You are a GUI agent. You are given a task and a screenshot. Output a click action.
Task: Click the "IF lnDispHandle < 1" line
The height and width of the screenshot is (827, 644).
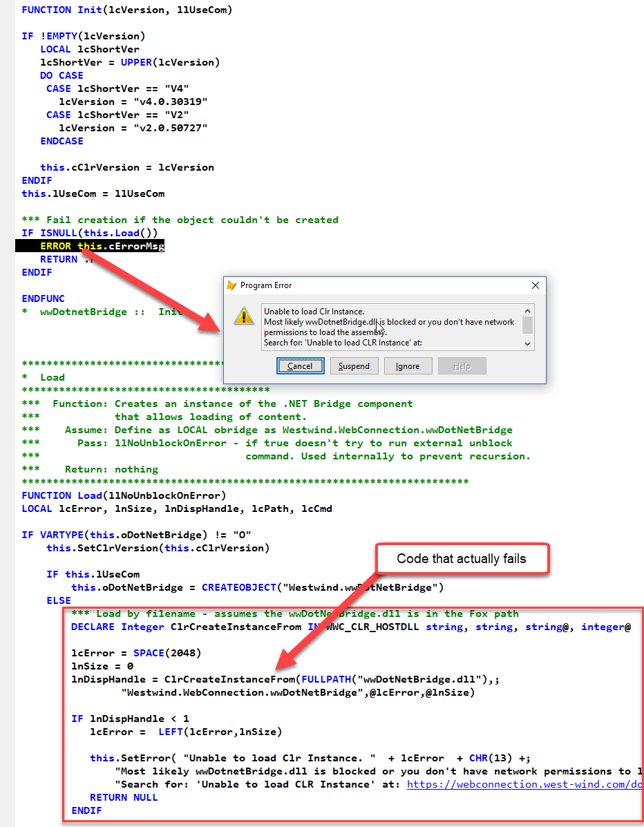pyautogui.click(x=130, y=719)
